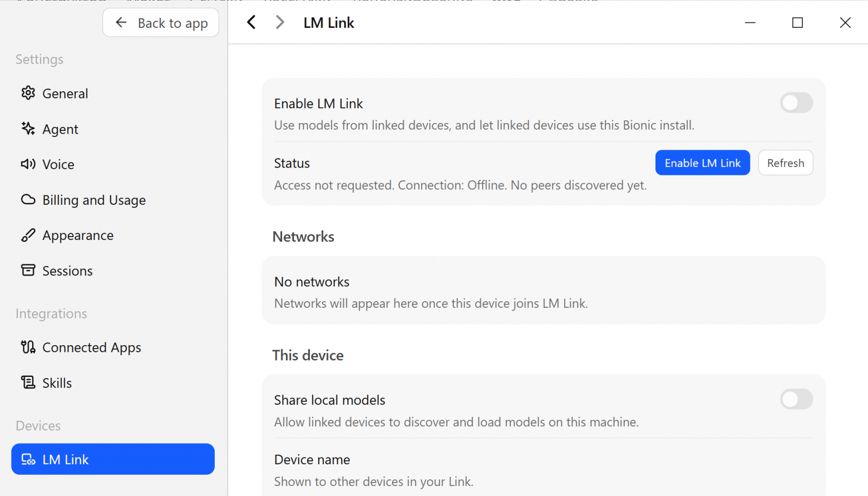Return using the Back to app button
This screenshot has width=868, height=496.
pyautogui.click(x=161, y=23)
